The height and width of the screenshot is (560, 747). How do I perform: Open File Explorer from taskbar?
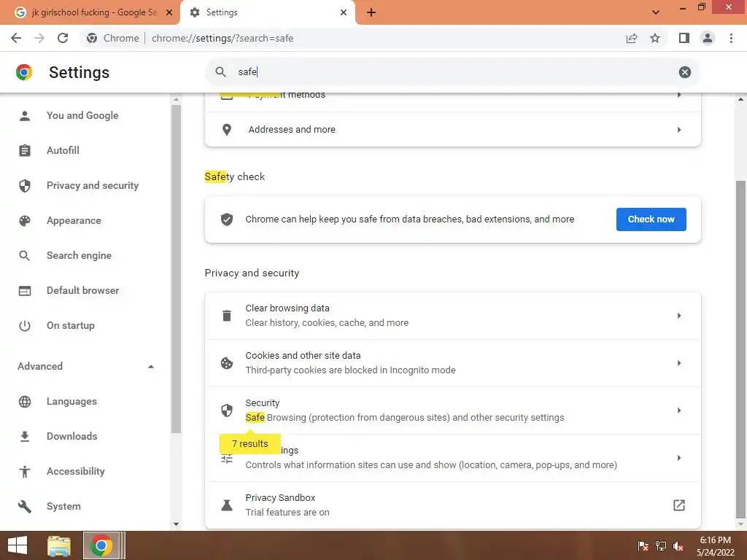point(59,545)
